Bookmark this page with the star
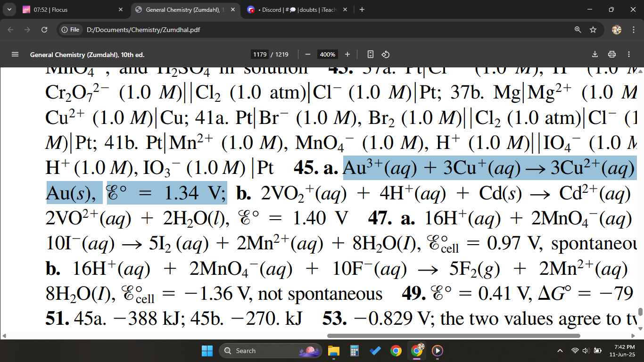This screenshot has width=644, height=362. (x=593, y=30)
